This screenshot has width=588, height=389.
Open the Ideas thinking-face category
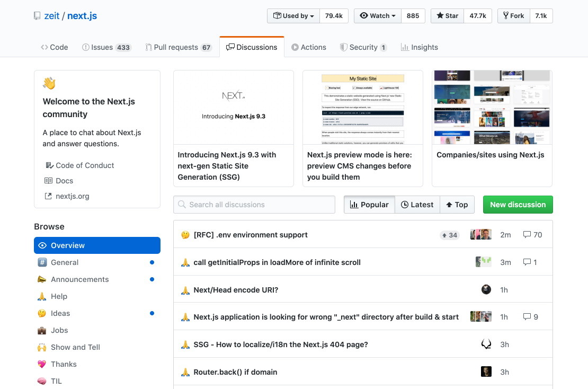(42, 313)
